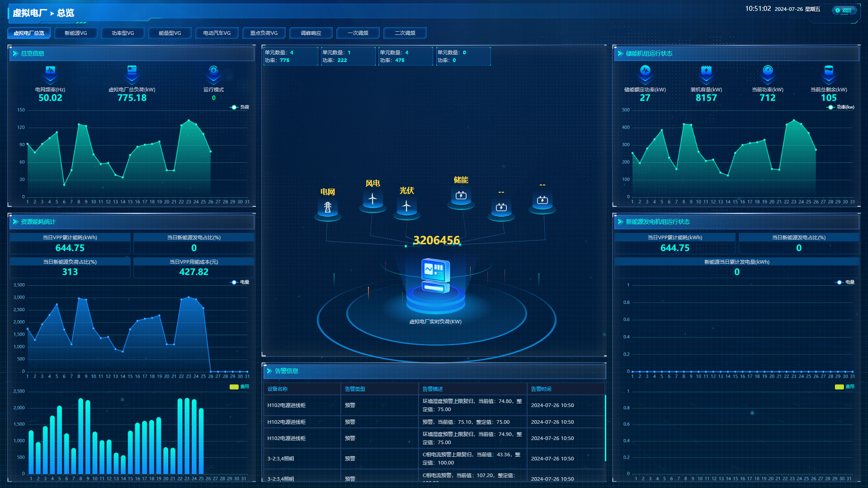
Task: Click the alarm table vertical scrollbar
Action: 605,427
